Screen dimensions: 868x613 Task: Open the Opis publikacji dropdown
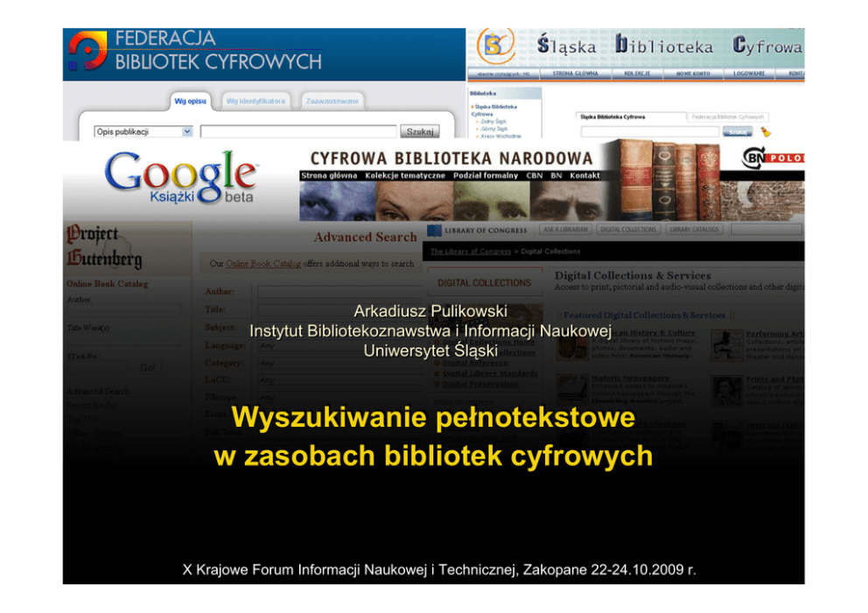[144, 132]
